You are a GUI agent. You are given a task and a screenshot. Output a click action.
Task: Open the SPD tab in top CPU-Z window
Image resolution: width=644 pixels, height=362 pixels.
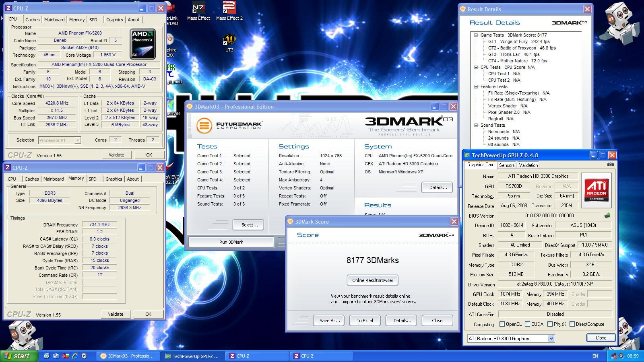[x=93, y=20]
